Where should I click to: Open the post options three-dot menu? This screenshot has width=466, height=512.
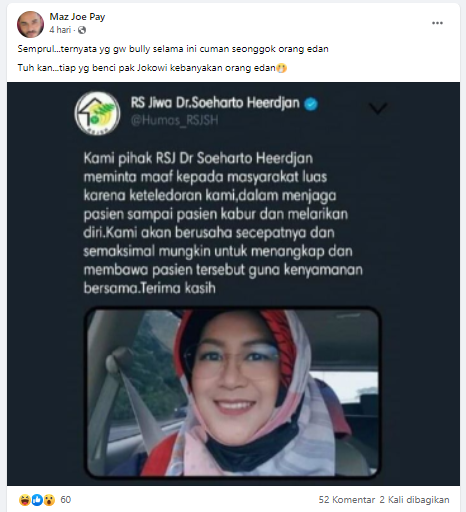437,23
